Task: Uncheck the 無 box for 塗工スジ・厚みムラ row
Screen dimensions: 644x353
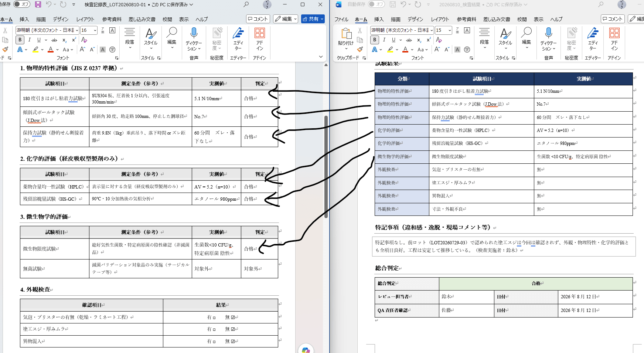Action: [x=233, y=329]
